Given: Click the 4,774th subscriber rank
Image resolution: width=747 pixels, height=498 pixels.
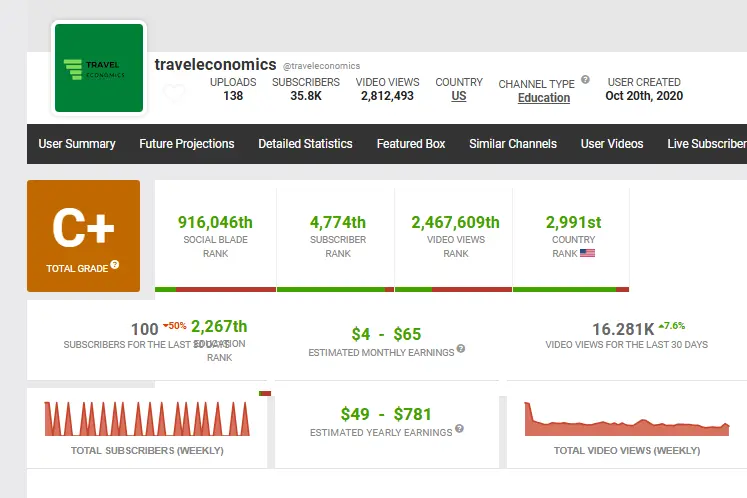Looking at the screenshot, I should pyautogui.click(x=338, y=223).
